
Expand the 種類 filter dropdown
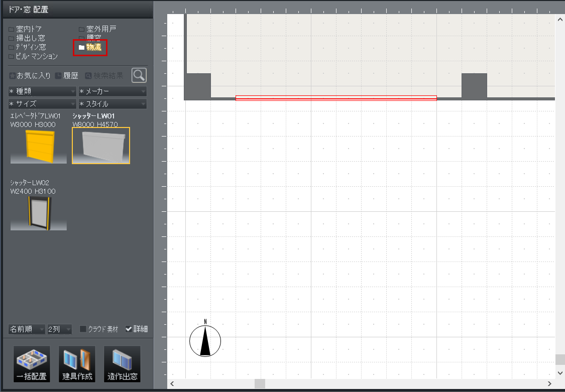[x=42, y=91]
